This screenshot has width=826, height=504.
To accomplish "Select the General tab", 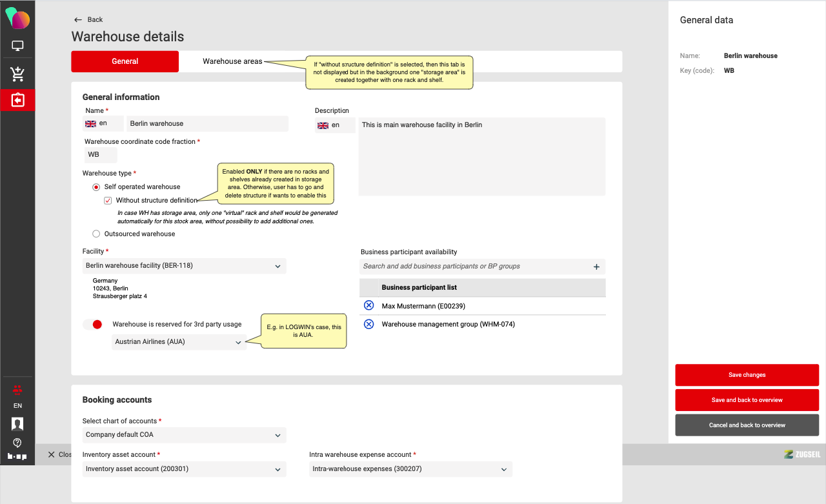I will tap(125, 61).
